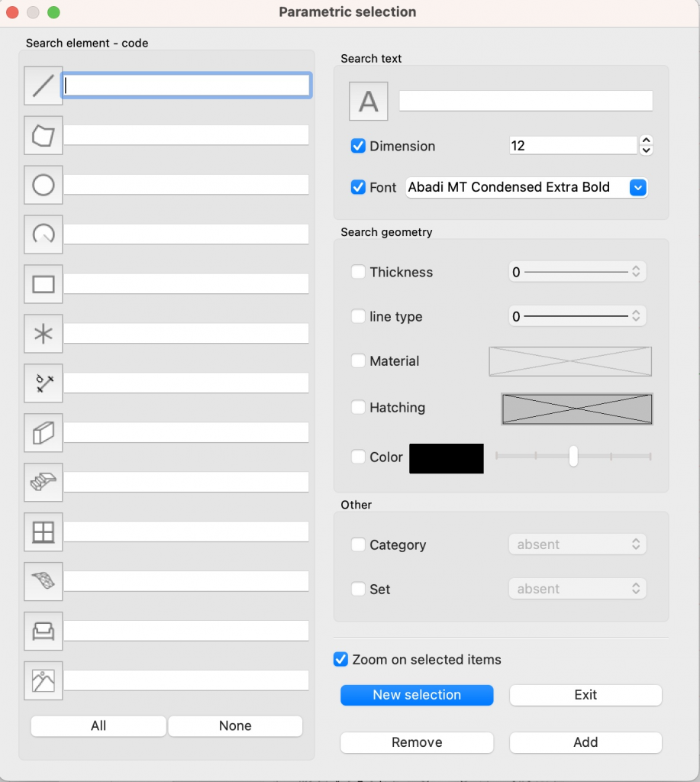Focus the image element code field
This screenshot has width=700, height=782.
[186, 680]
